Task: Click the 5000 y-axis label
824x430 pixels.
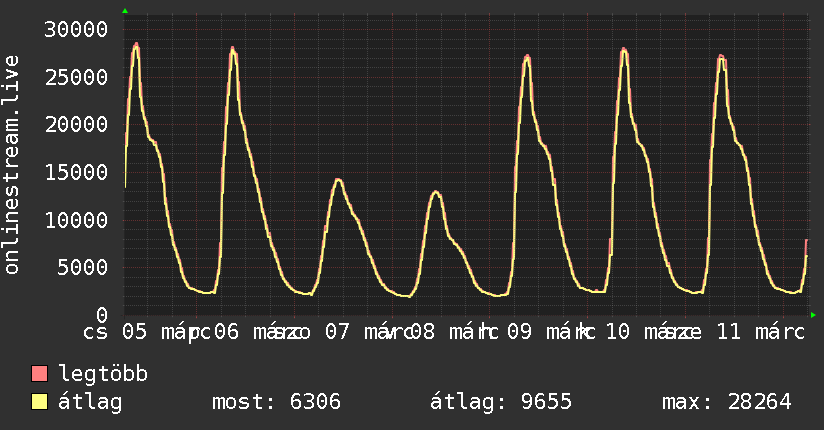Action: [83, 267]
